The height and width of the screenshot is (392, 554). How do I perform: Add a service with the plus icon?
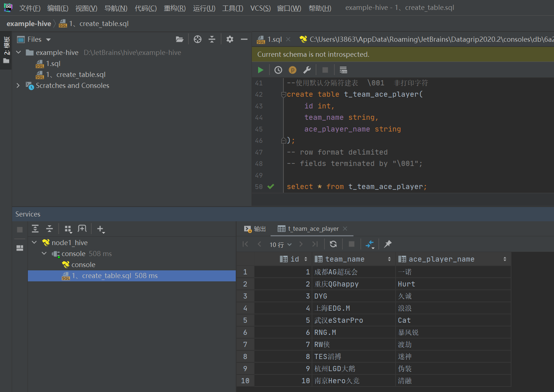click(100, 229)
